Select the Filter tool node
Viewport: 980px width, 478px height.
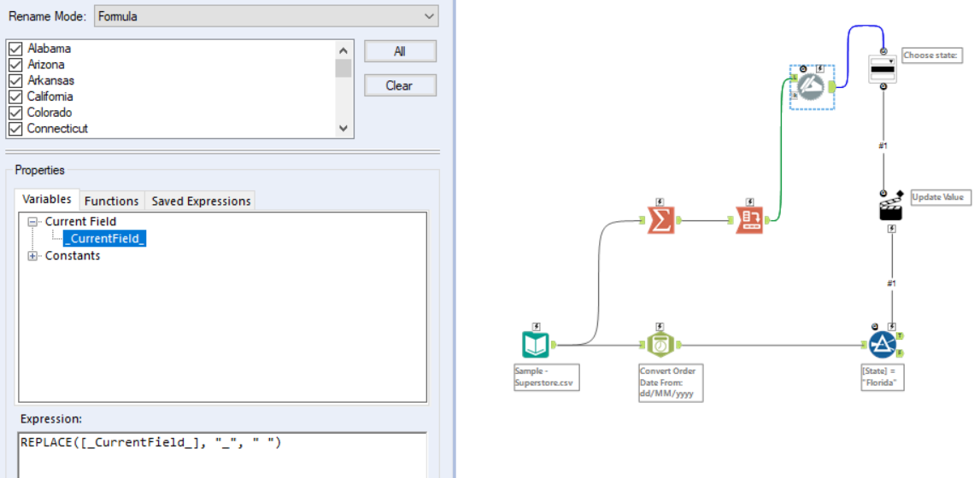pos(882,345)
